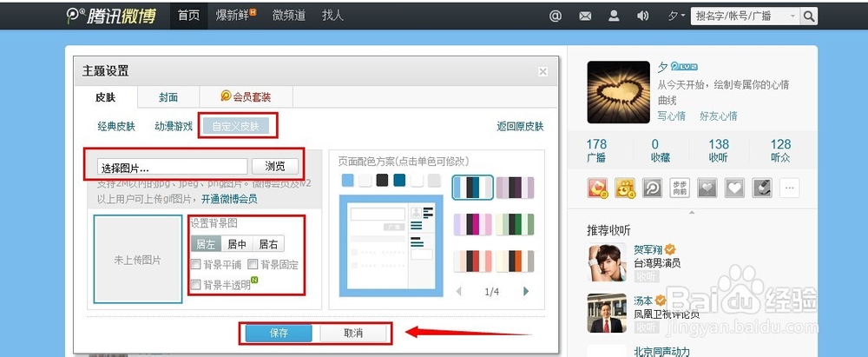Click the member icon on 会员套装 tab
Screen dimensions: 868x357
point(226,96)
